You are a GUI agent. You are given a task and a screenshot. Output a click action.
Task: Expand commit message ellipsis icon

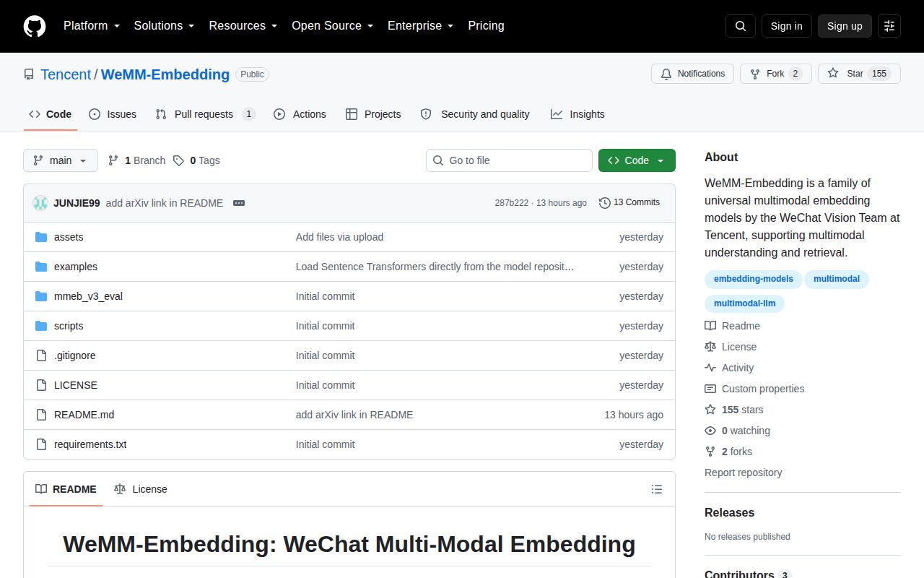coord(239,203)
